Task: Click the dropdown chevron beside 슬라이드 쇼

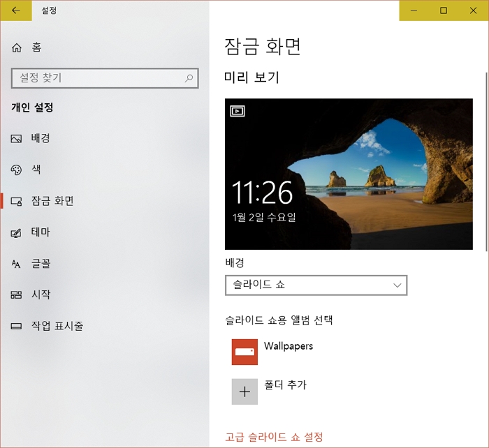Action: (x=397, y=285)
